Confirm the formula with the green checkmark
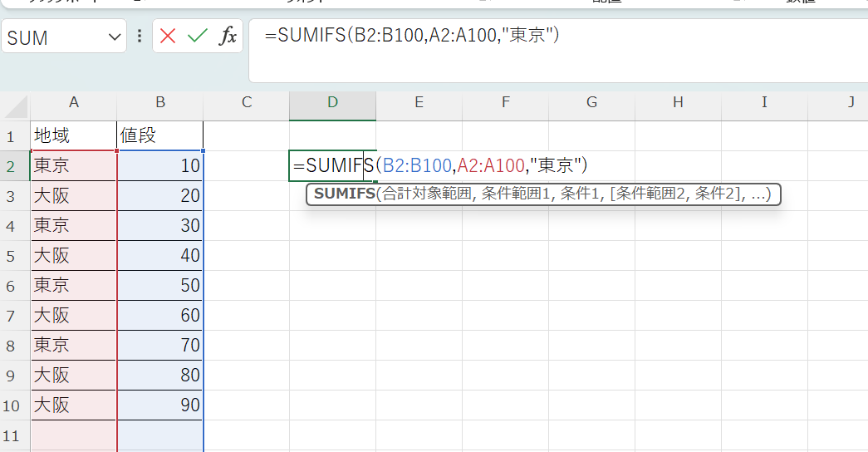The image size is (868, 452). [197, 36]
